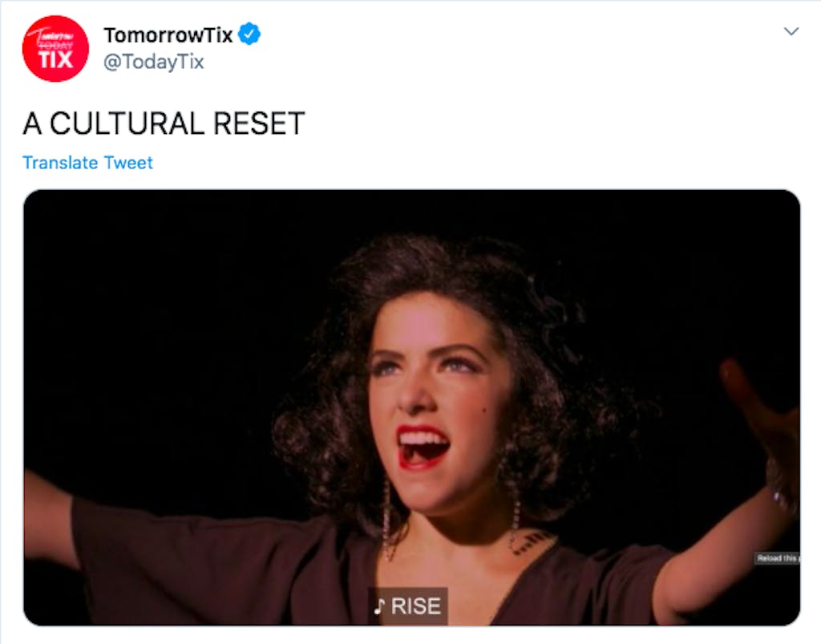Click the RISE caption label
This screenshot has width=821, height=644.
pos(416,606)
